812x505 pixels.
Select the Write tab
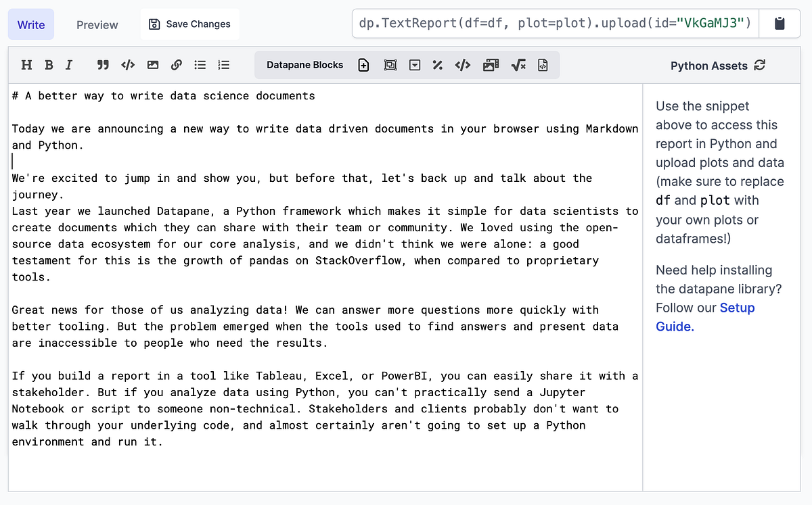pos(31,24)
